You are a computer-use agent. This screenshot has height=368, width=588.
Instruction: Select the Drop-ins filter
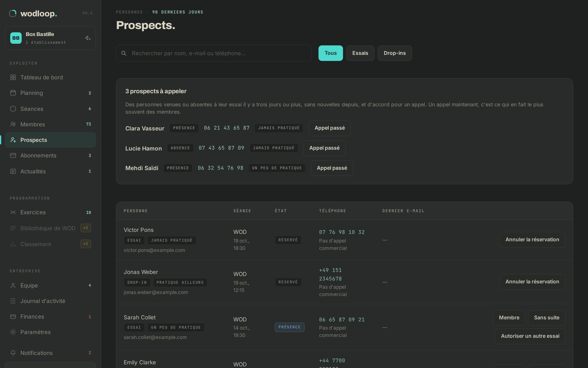tap(395, 53)
